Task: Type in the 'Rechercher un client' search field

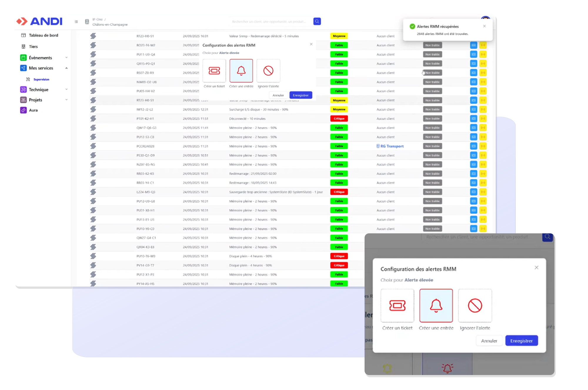Action: click(x=269, y=21)
